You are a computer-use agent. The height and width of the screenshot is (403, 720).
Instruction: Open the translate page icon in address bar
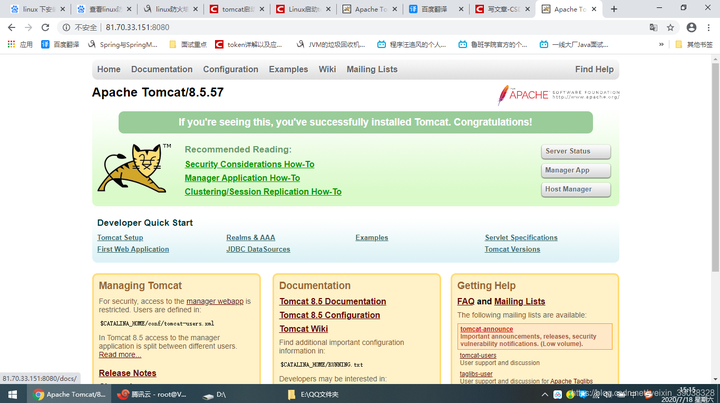tap(653, 28)
